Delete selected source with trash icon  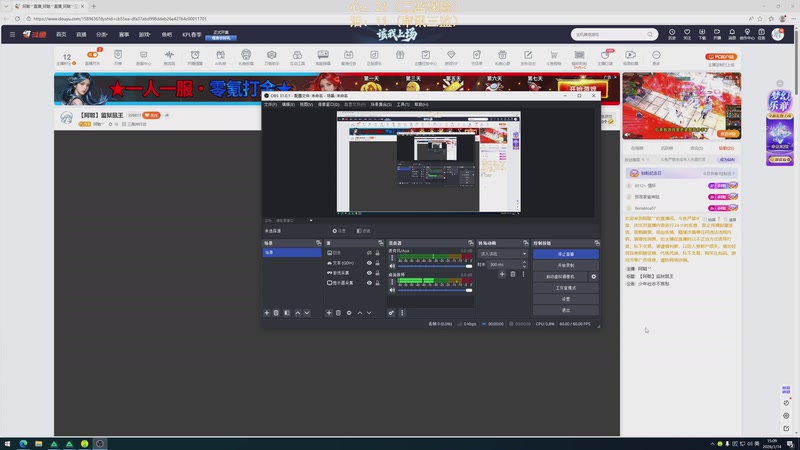click(x=338, y=313)
